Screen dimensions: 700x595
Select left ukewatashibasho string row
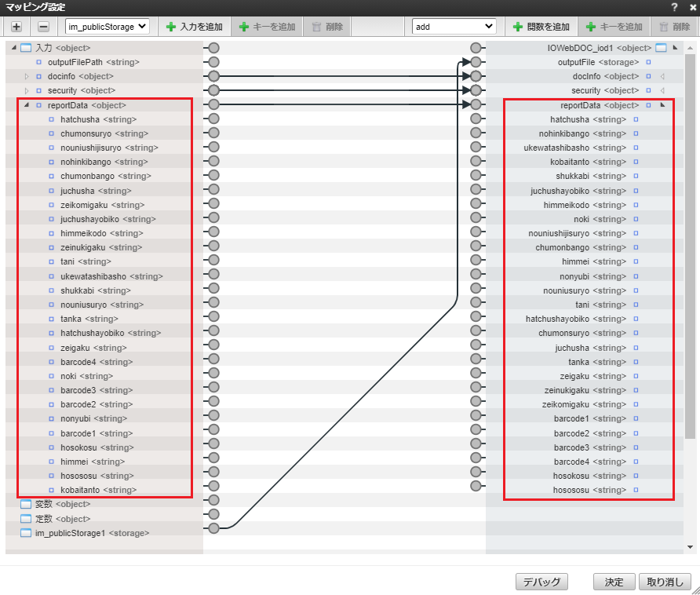(104, 276)
